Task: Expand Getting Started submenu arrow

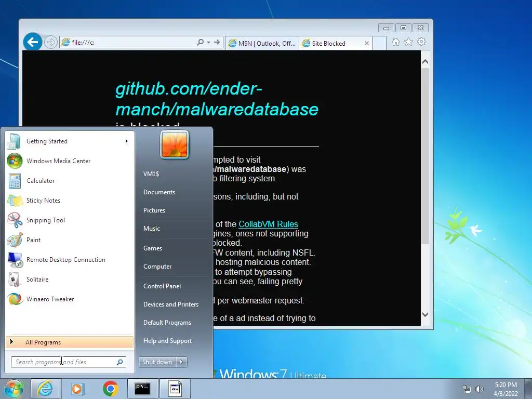Action: (x=127, y=141)
